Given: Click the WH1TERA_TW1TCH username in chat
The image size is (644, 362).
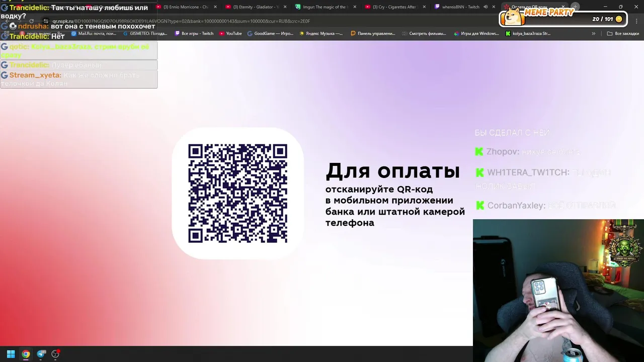Looking at the screenshot, I should (528, 172).
